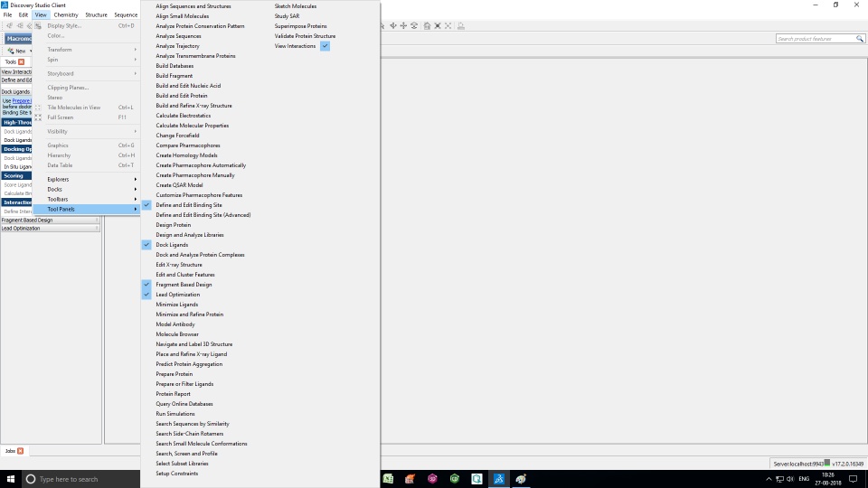Expand the Explorers submenu
The height and width of the screenshot is (488, 868).
pos(87,179)
